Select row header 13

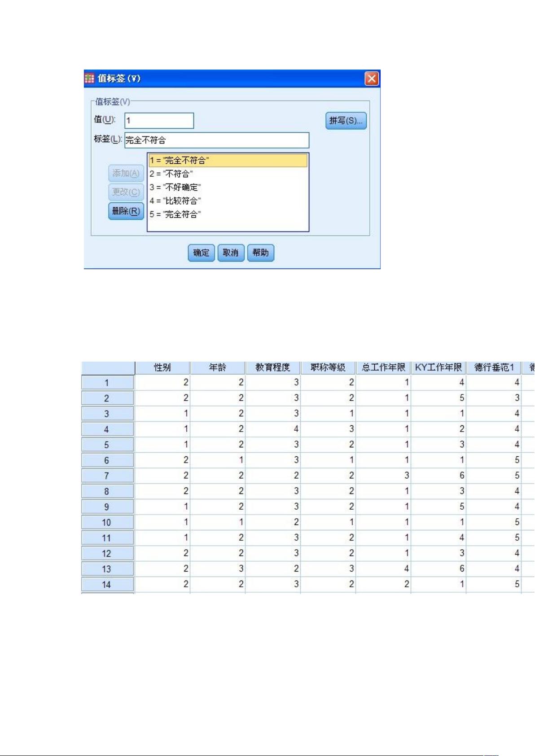(107, 569)
